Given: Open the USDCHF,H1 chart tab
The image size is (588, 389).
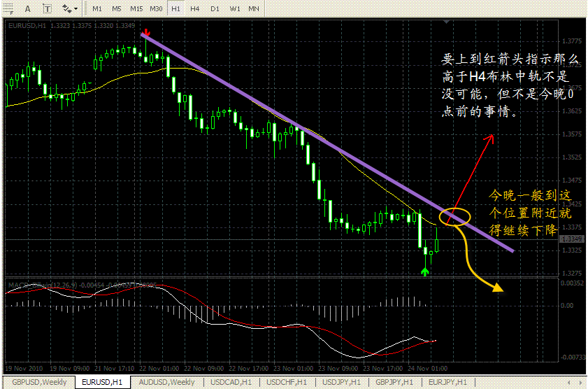Looking at the screenshot, I should coord(287,382).
